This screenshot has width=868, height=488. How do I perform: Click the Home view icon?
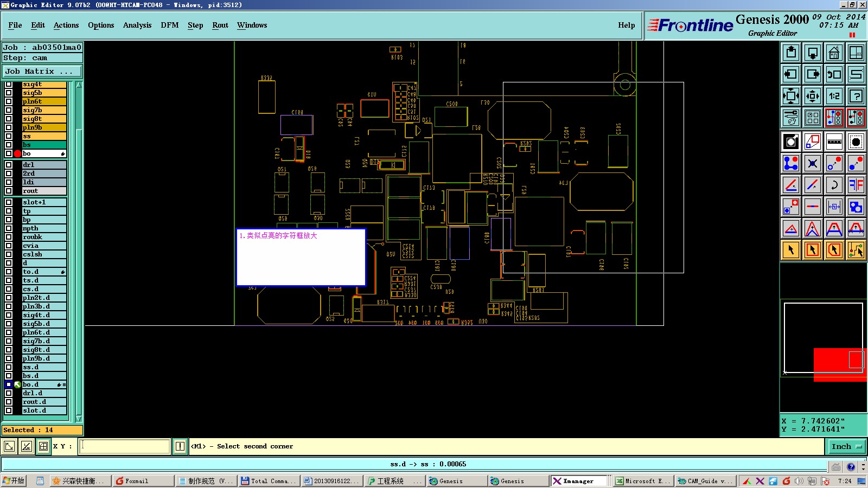[834, 53]
